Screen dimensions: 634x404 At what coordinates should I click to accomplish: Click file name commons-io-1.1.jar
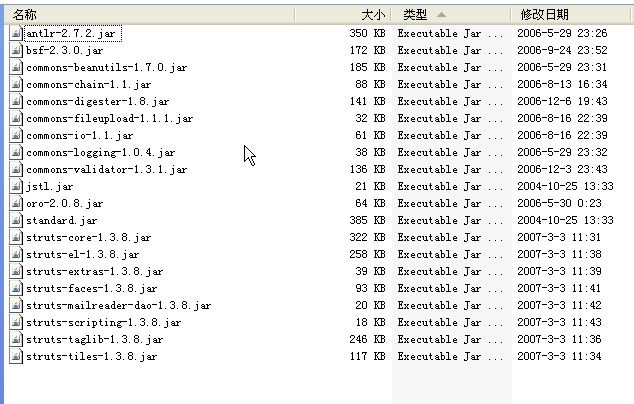point(80,135)
